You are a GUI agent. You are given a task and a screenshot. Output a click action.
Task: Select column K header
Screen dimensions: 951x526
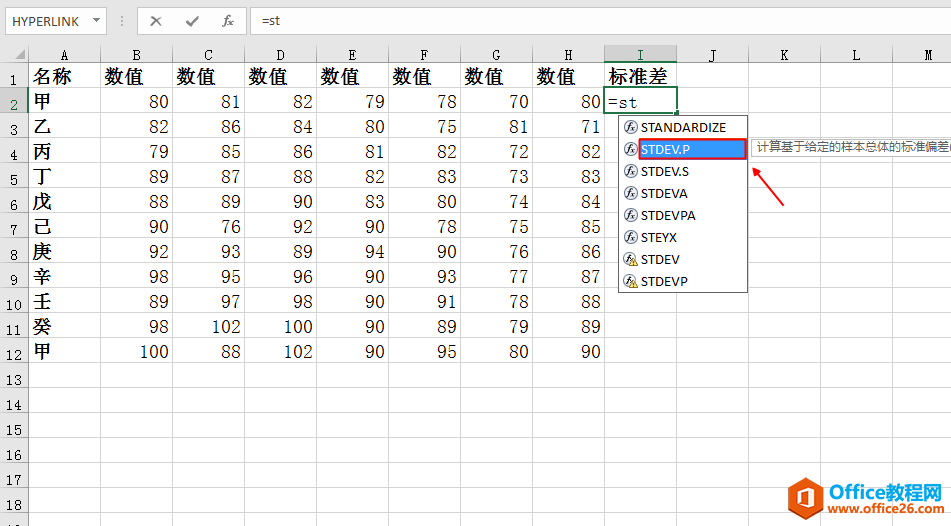(x=784, y=55)
